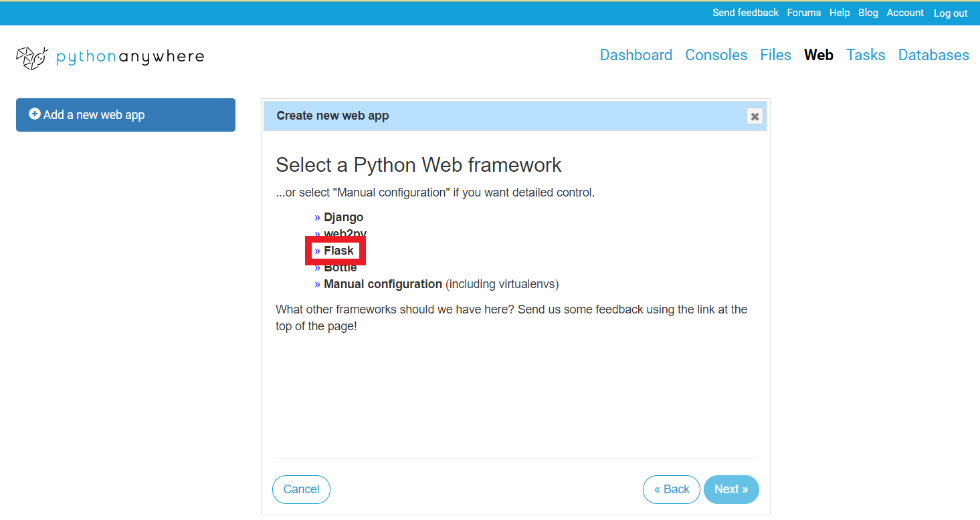Proceed with the Next » button

point(731,489)
